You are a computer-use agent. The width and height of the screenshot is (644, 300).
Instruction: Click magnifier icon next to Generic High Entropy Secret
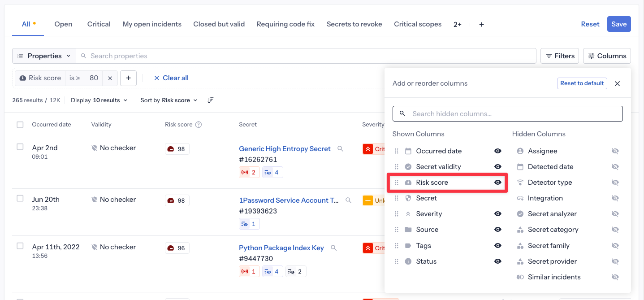click(x=341, y=149)
